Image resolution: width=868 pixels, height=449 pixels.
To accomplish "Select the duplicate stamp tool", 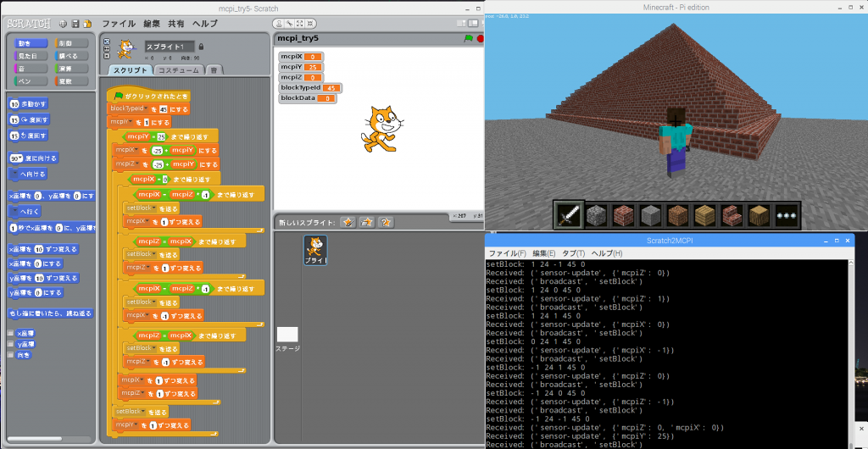I will pyautogui.click(x=279, y=23).
